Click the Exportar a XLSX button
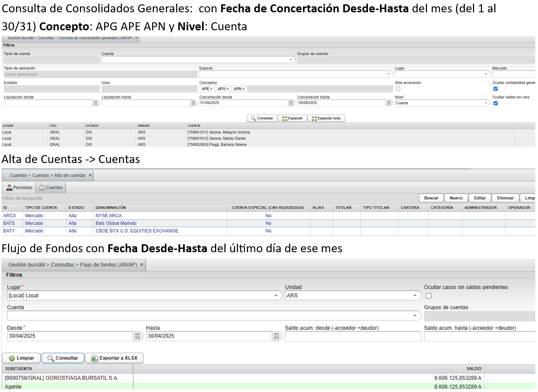This screenshot has height=392, width=538. [114, 358]
